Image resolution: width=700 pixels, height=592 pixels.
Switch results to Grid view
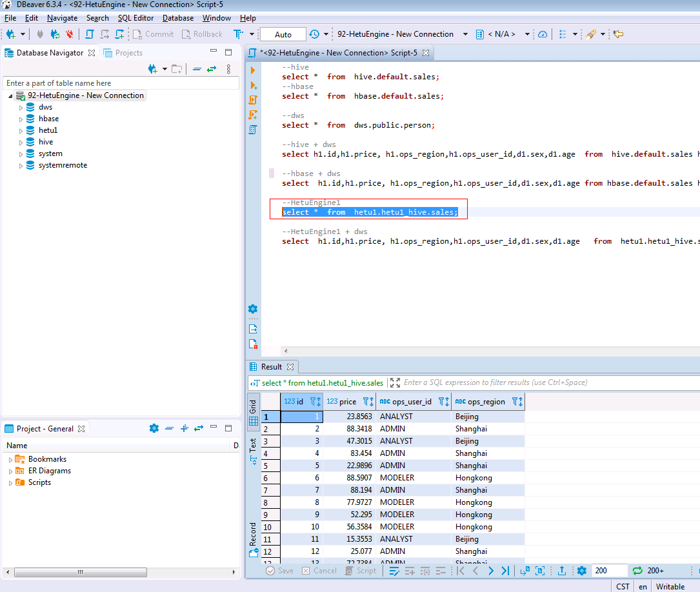(x=253, y=413)
